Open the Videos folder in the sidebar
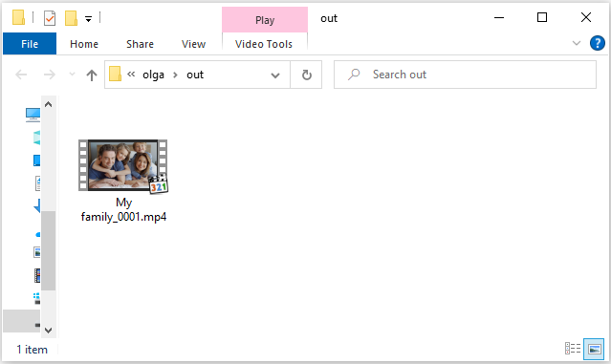This screenshot has width=611, height=364. [x=37, y=276]
